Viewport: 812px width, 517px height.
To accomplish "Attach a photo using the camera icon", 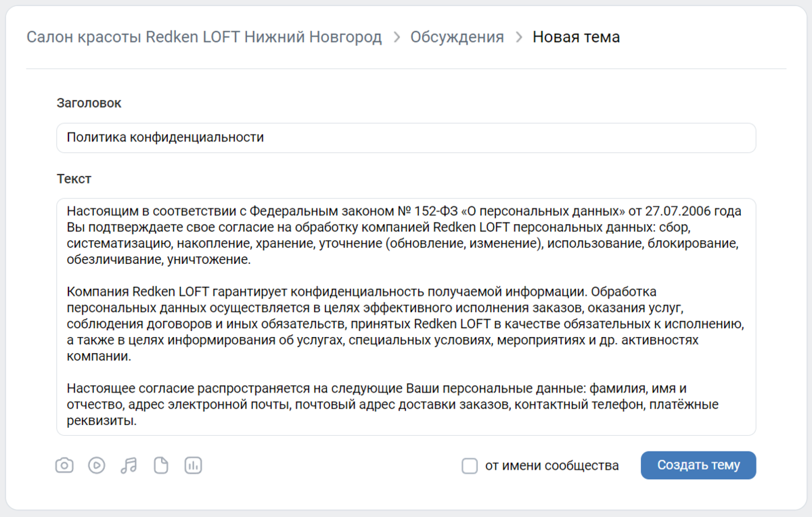I will point(64,465).
